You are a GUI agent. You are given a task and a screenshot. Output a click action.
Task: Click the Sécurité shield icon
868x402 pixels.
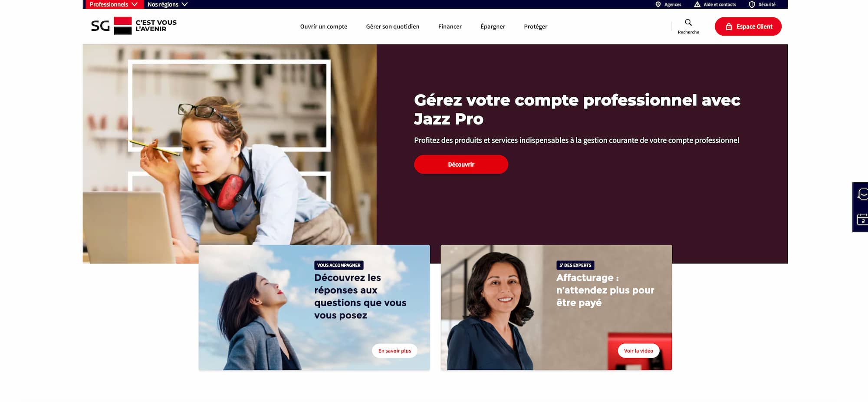(752, 4)
